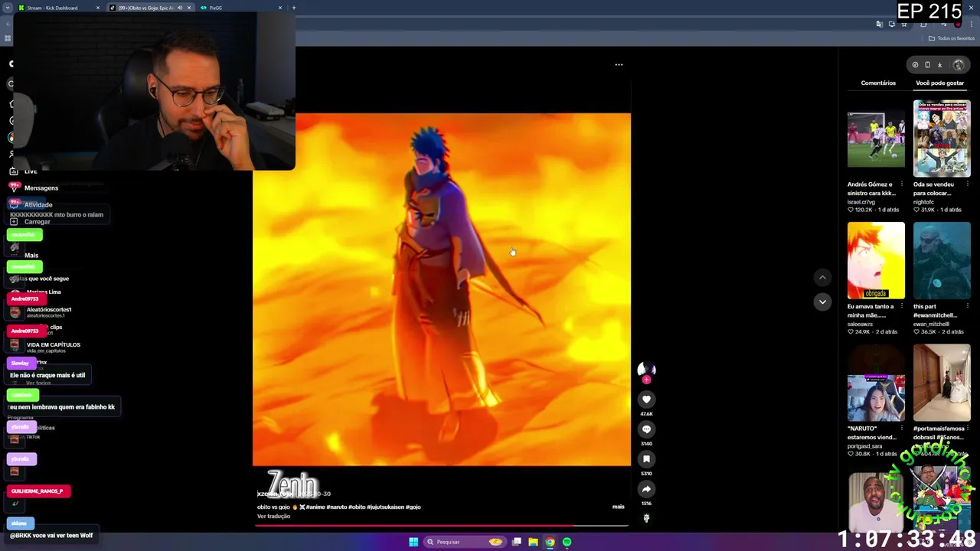
Task: Open options for Andrés Gómez video card
Action: (x=901, y=184)
